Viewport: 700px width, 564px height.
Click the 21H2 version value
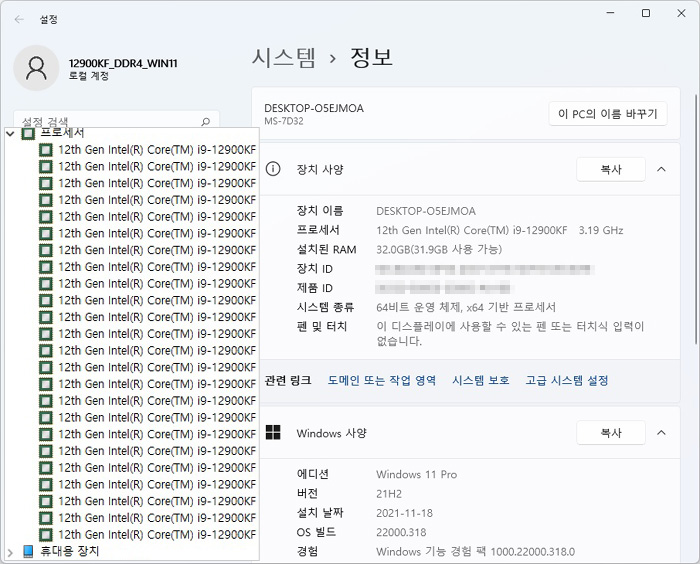click(x=389, y=494)
